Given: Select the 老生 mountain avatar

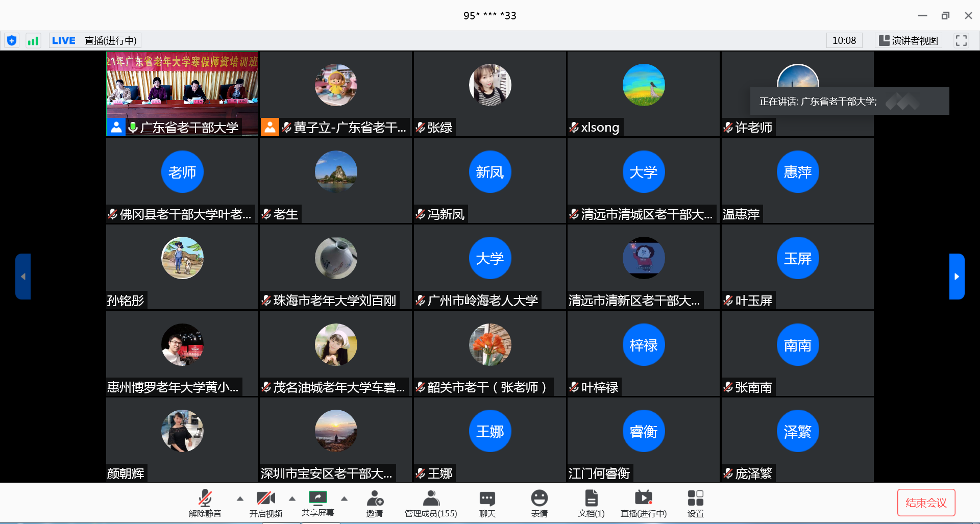Looking at the screenshot, I should (336, 171).
